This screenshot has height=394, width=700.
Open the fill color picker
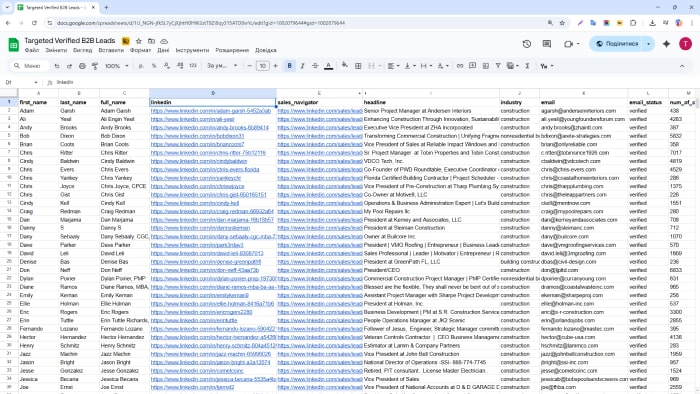pos(345,66)
